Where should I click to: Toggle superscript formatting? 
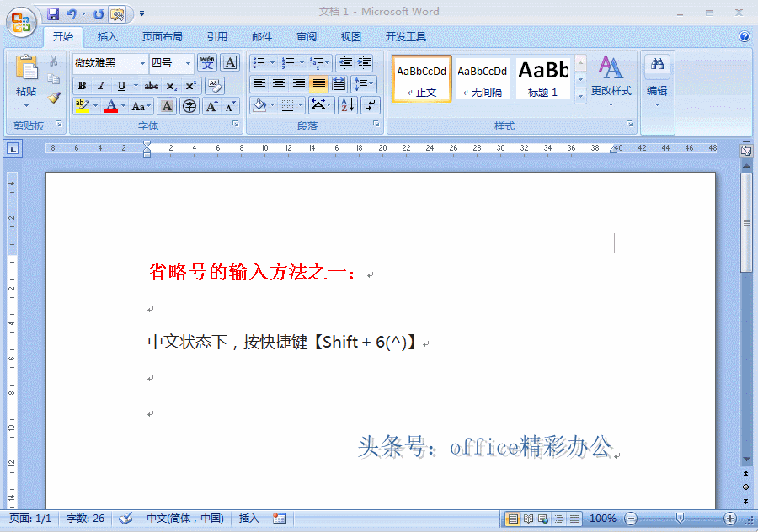click(191, 86)
